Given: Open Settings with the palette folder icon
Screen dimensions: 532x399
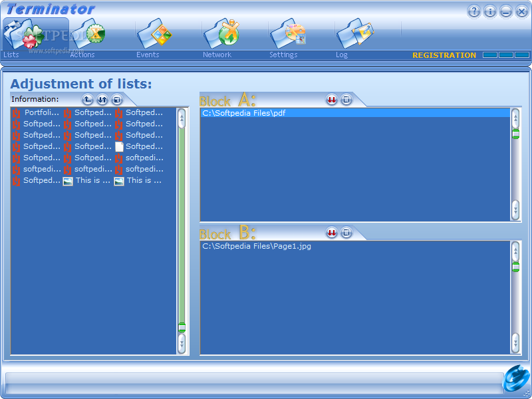Looking at the screenshot, I should [x=288, y=34].
